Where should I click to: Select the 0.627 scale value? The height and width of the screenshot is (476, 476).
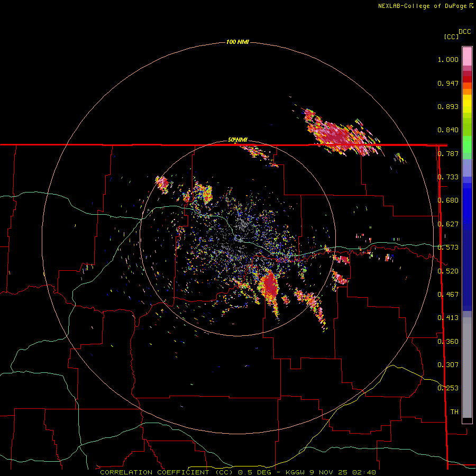tap(448, 224)
